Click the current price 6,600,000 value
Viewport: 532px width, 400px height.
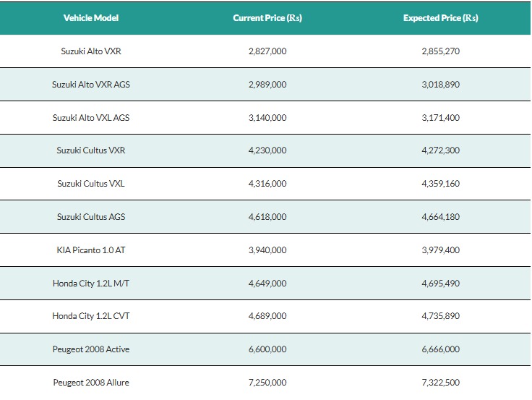coord(267,349)
